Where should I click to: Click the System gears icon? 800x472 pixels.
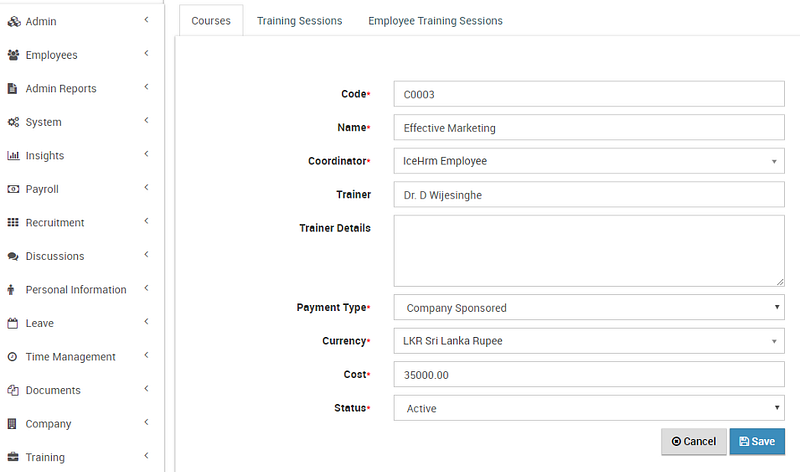point(13,122)
